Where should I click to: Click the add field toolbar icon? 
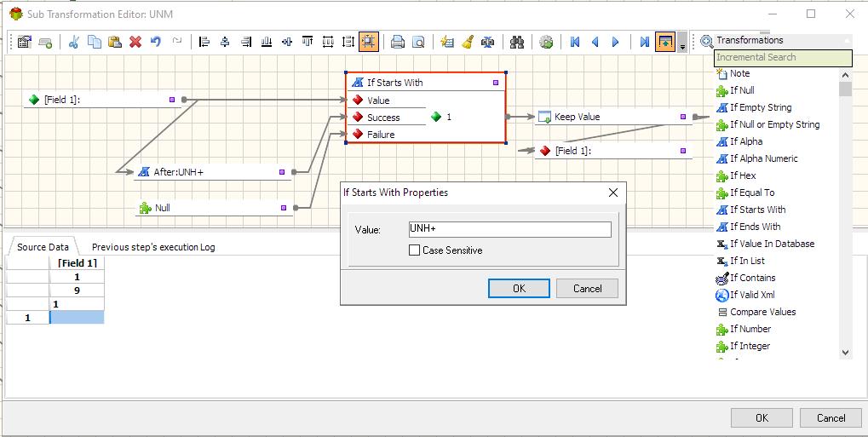[x=45, y=42]
